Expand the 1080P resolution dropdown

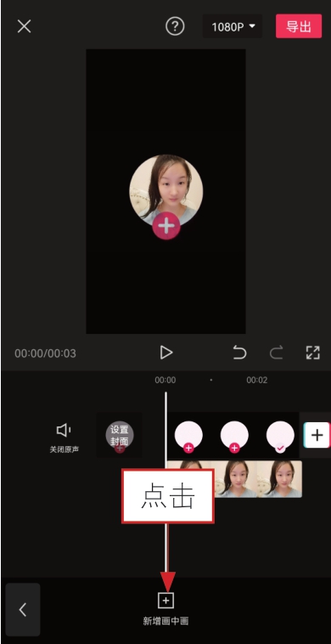[x=233, y=26]
